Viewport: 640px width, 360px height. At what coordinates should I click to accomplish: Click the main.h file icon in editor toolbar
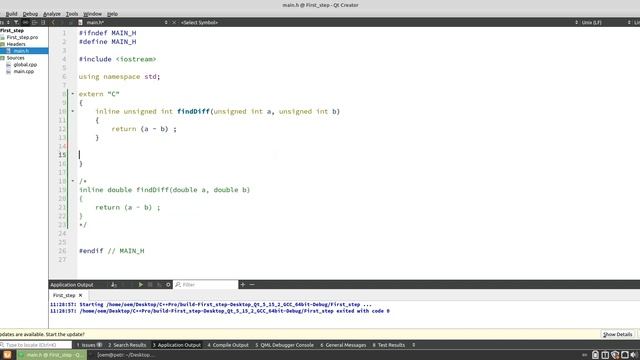coord(80,22)
